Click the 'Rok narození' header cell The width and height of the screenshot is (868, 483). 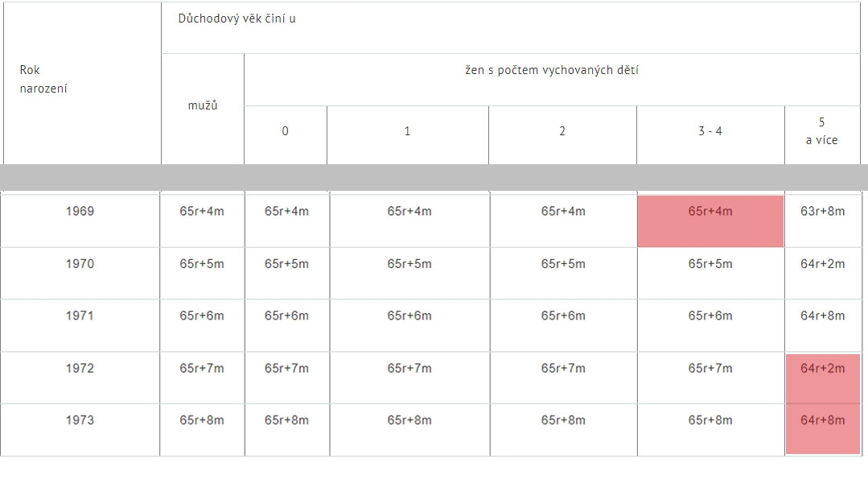point(83,83)
